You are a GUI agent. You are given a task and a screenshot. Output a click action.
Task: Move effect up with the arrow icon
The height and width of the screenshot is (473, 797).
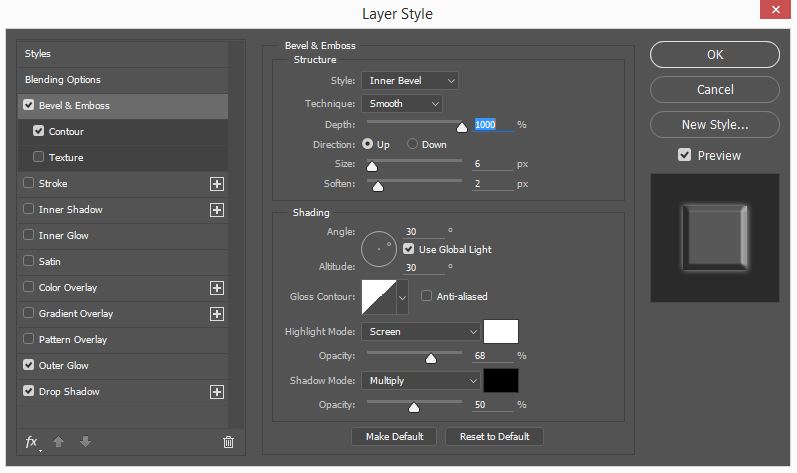point(58,442)
